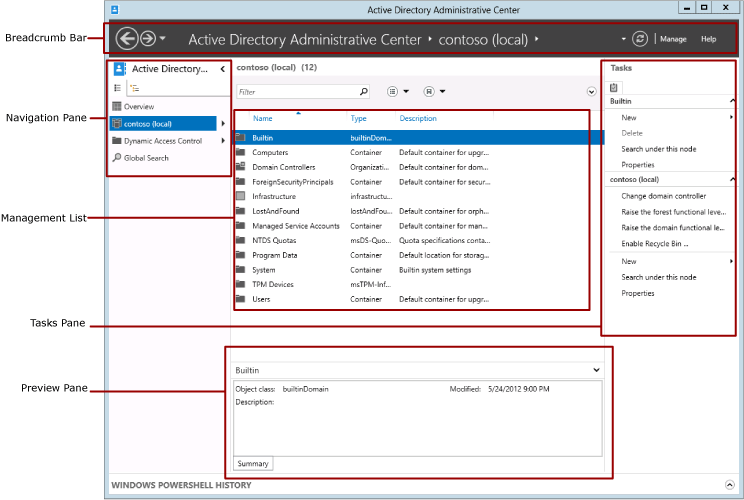Click the System container folder icon
This screenshot has width=744, height=500.
241,270
